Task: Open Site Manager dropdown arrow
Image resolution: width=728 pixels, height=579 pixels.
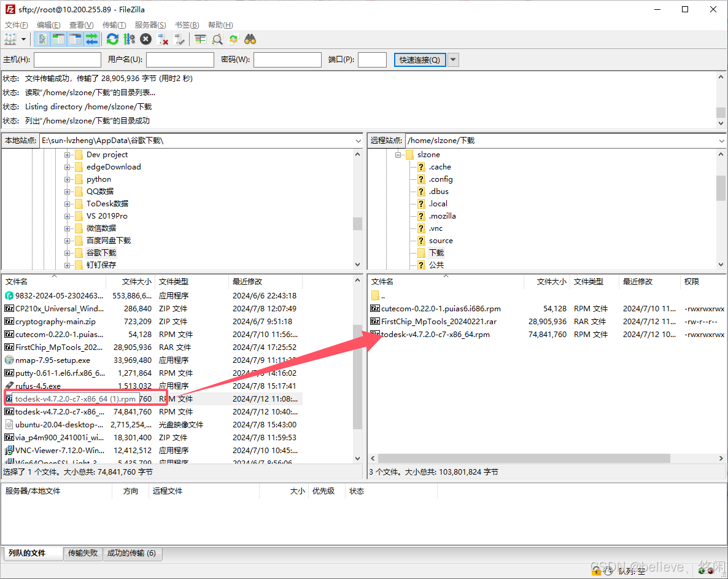Action: pos(23,39)
